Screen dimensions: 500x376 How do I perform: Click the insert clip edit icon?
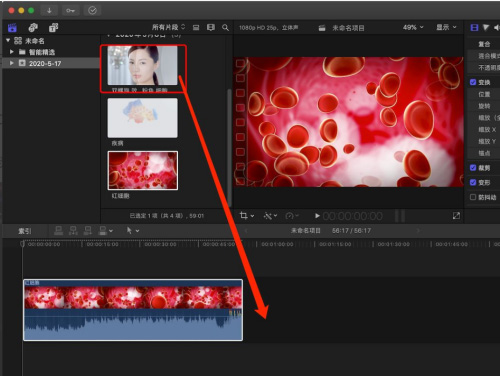pyautogui.click(x=73, y=230)
